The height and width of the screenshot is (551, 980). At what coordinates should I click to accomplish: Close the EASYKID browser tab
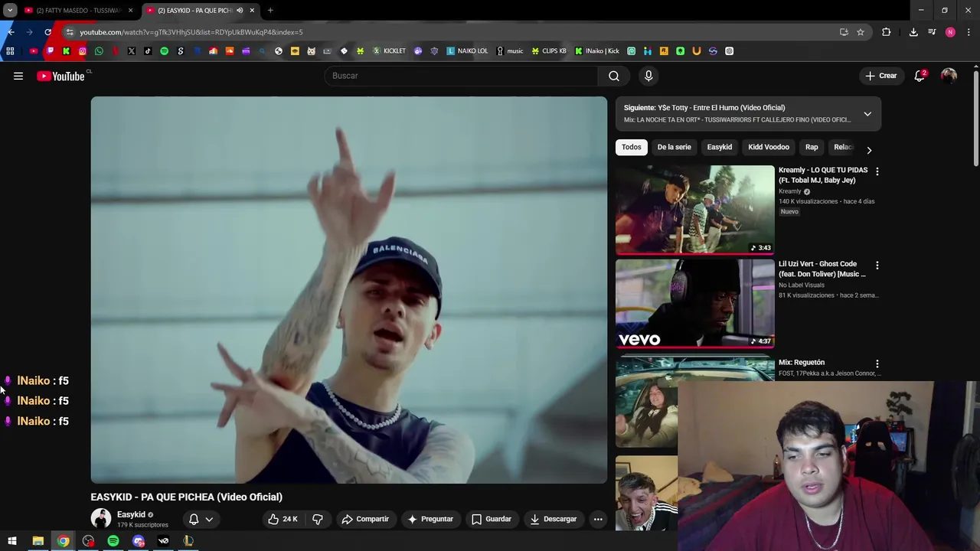point(252,11)
